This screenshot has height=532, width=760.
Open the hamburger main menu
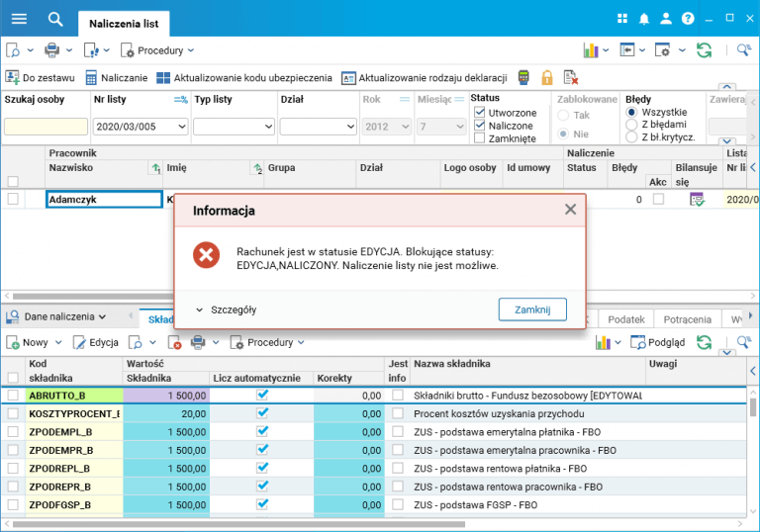coord(19,19)
